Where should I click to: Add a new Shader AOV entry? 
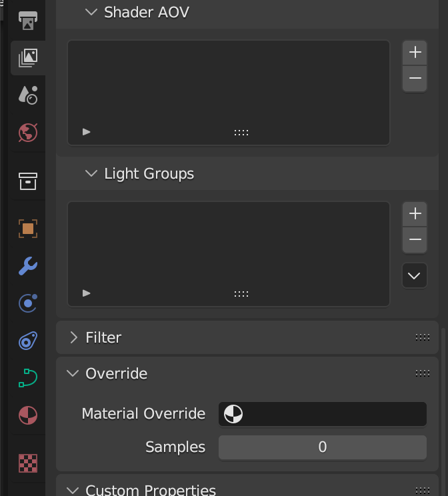pyautogui.click(x=415, y=52)
